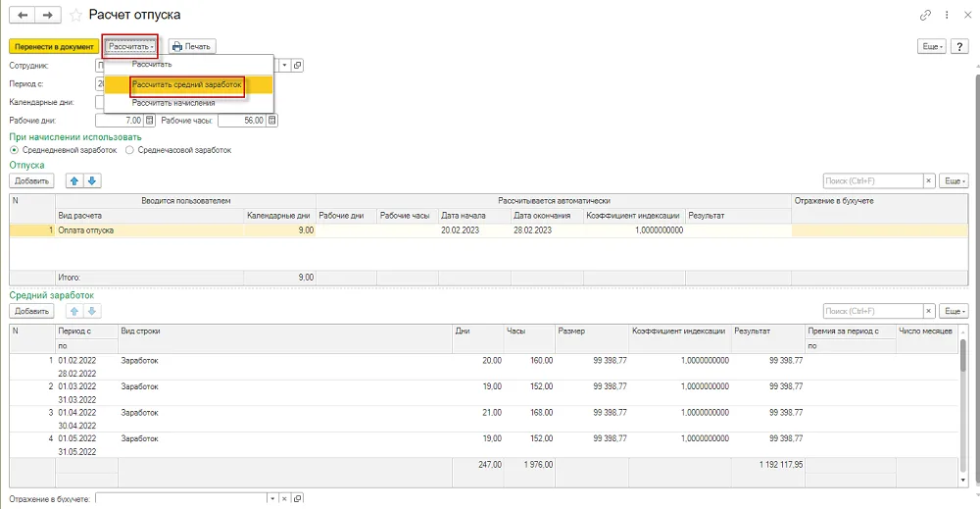Select the Оплата отпуска row cell
The image size is (980, 509).
point(149,230)
